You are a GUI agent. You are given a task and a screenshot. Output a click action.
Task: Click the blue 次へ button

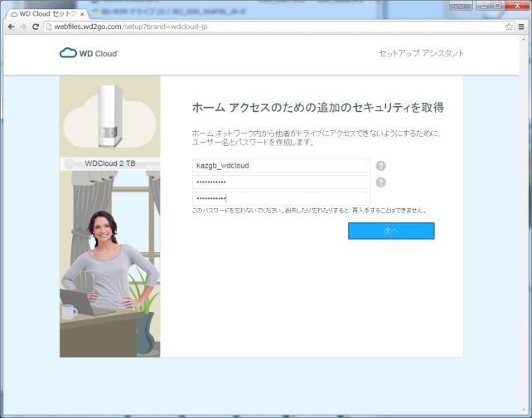coord(391,231)
